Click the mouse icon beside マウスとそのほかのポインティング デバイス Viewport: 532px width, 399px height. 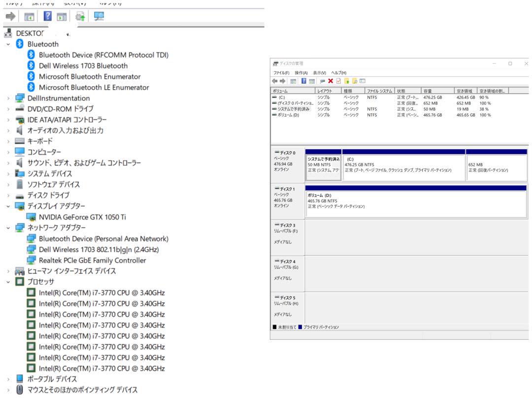point(20,390)
